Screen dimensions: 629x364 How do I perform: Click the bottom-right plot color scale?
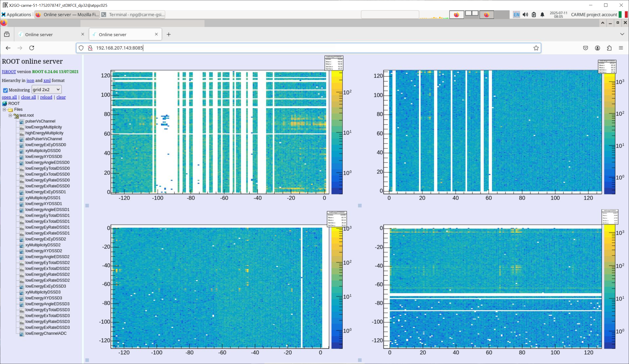tap(609, 287)
